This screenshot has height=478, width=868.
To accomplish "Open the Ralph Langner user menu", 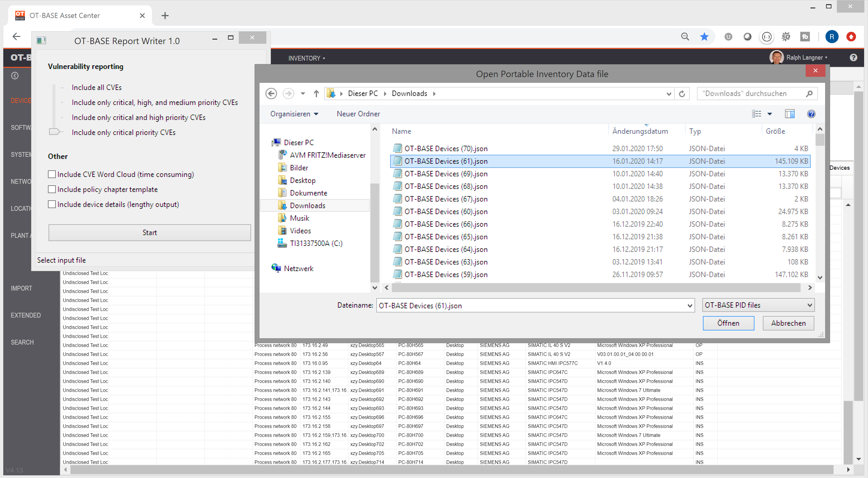I will pyautogui.click(x=807, y=58).
